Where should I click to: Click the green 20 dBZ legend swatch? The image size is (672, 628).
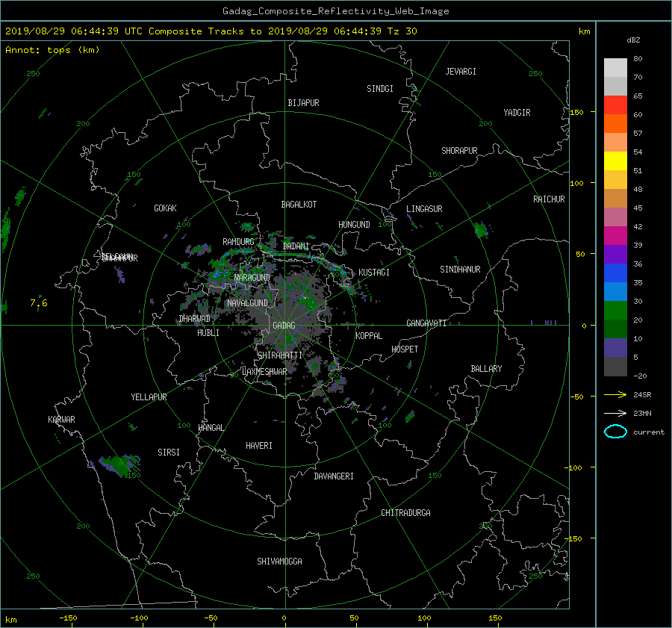[x=615, y=310]
